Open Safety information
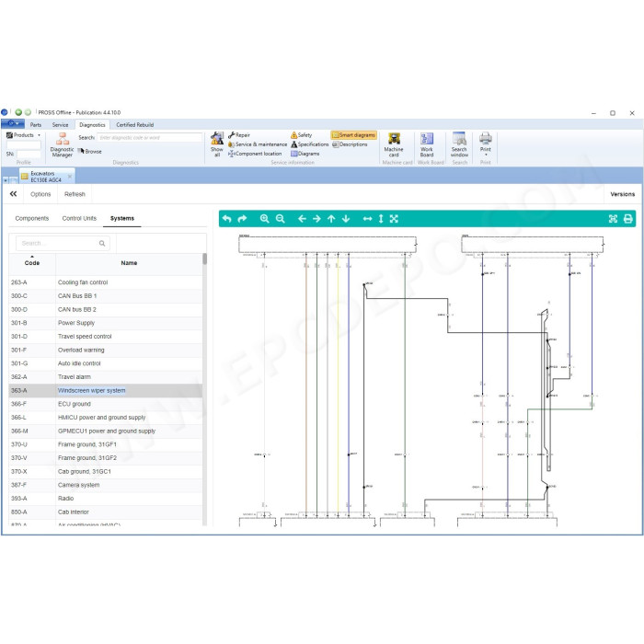This screenshot has height=644, width=644. click(302, 135)
